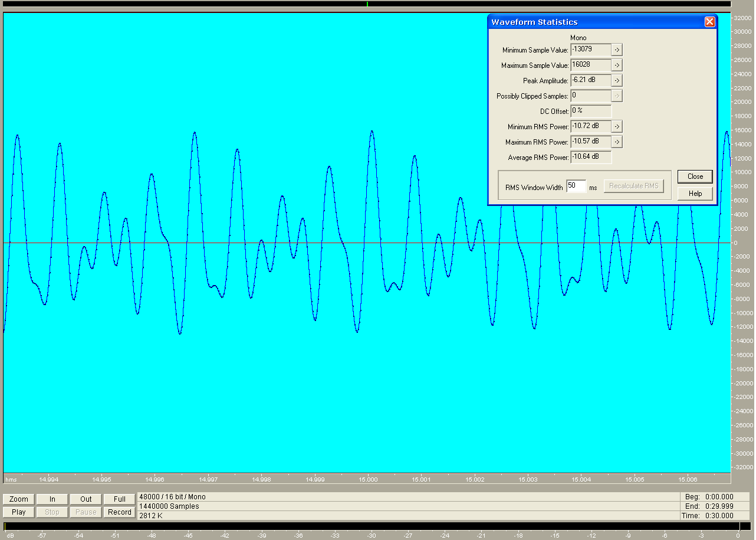Click the 48000 / 16 bit / Mono status text
This screenshot has height=540, width=756.
(x=172, y=497)
